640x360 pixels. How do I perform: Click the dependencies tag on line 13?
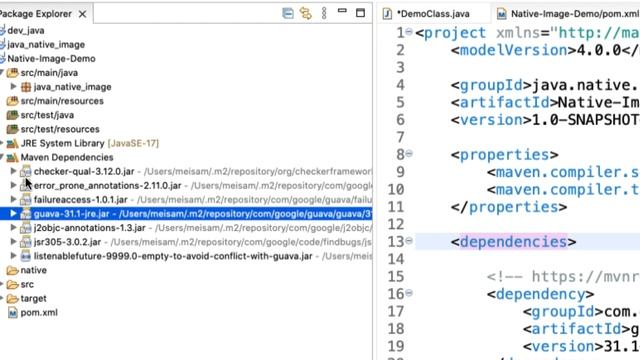click(x=513, y=242)
